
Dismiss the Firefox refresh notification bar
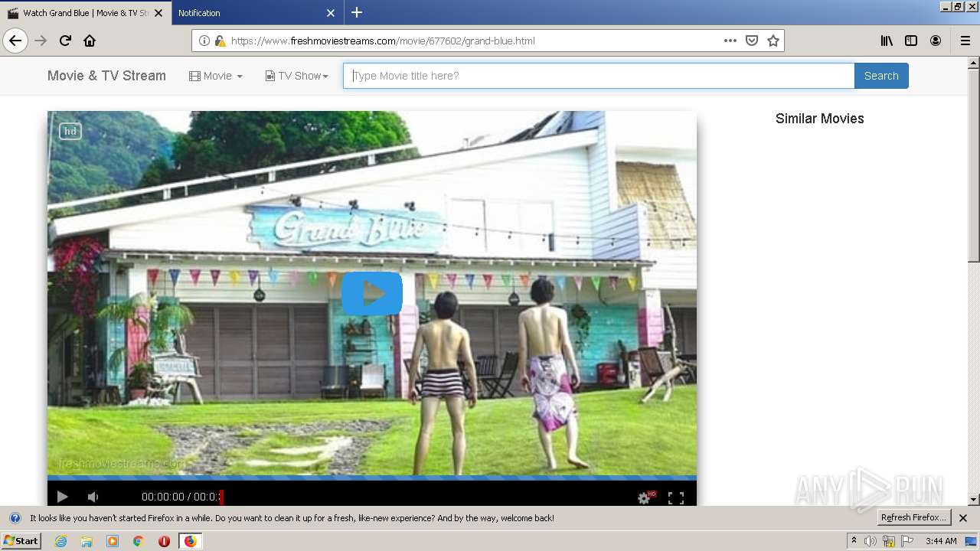[963, 518]
